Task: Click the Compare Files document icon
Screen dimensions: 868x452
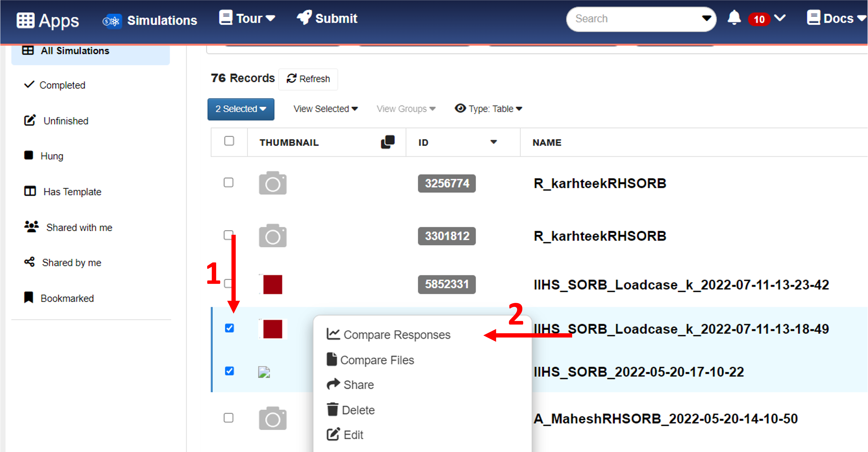Action: pos(332,359)
